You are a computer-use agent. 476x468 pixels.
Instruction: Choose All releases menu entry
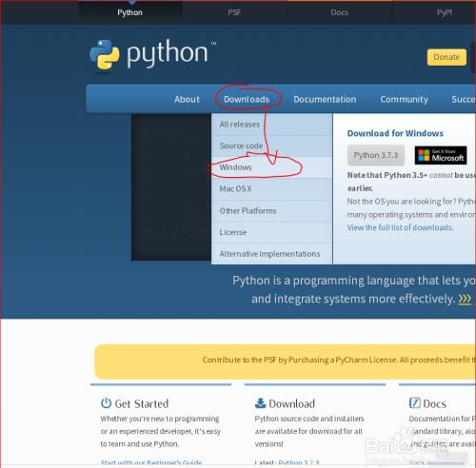tap(271, 125)
